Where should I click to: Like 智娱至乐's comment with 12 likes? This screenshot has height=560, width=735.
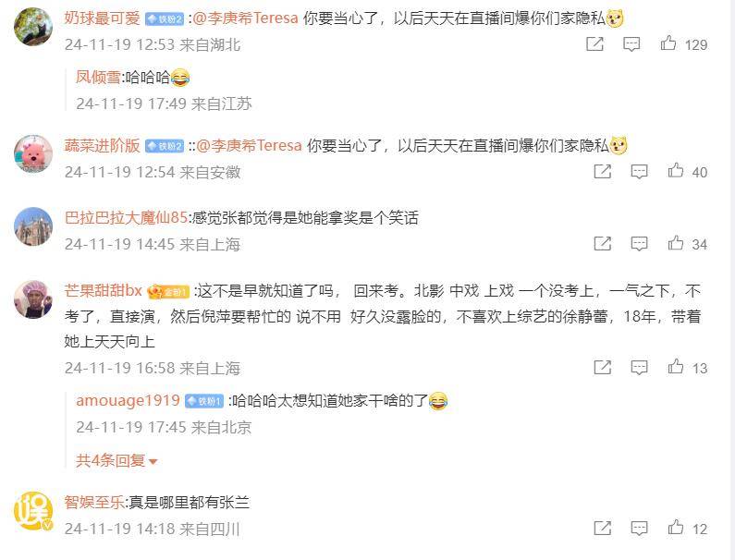[x=676, y=529]
